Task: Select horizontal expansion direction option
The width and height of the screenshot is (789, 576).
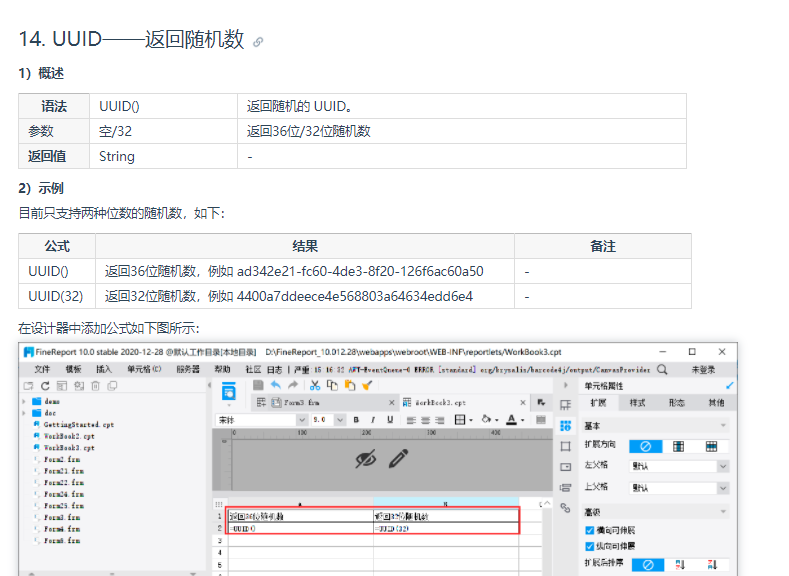Action: 711,446
